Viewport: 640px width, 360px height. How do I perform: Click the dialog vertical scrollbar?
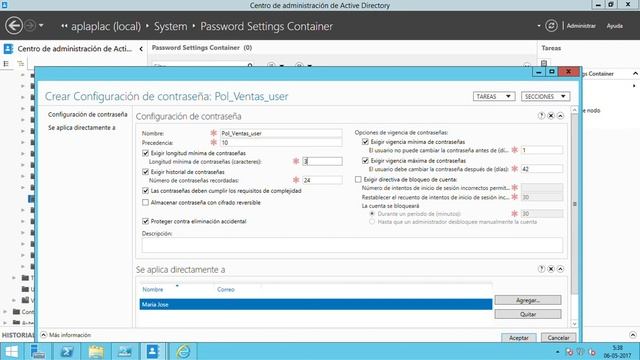[574, 204]
